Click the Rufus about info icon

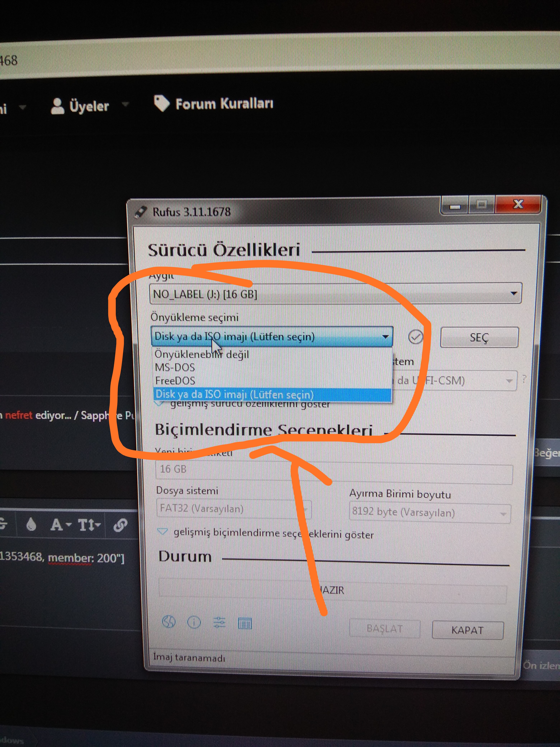tap(194, 622)
